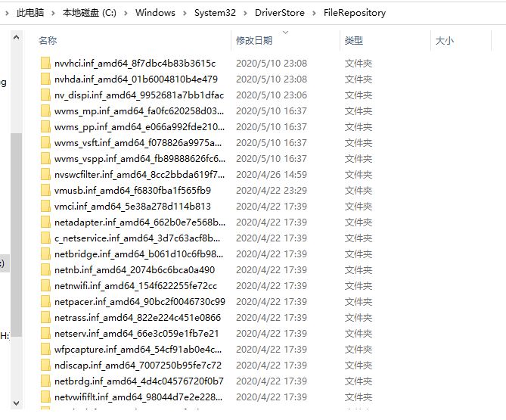Click folder icon of vmci.inf_amd64_5e38a278d114b813

coord(45,206)
